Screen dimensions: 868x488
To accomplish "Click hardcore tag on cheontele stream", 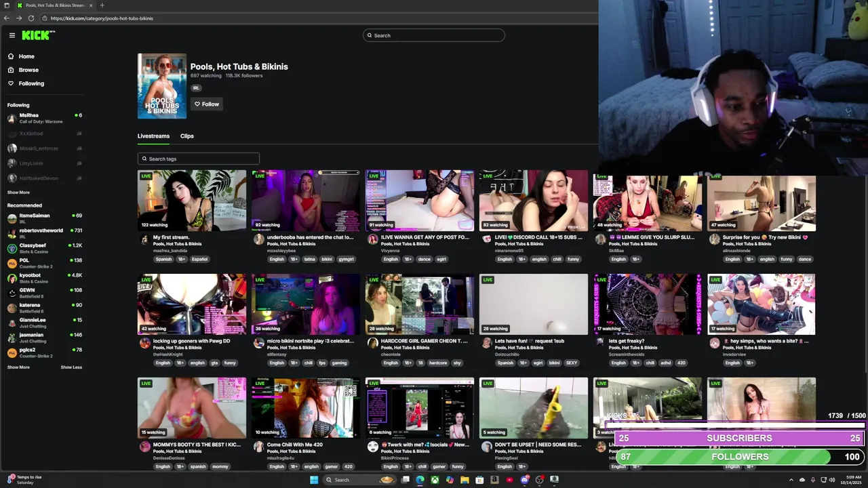I will (x=438, y=363).
